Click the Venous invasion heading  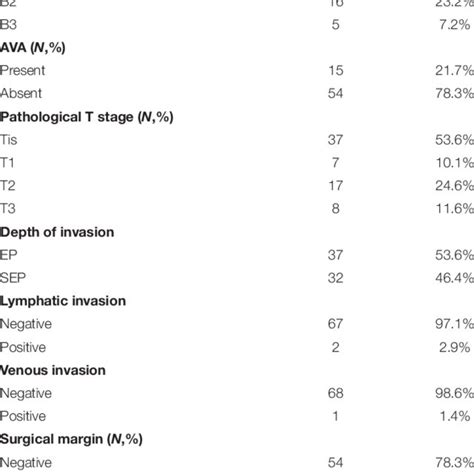point(53,370)
